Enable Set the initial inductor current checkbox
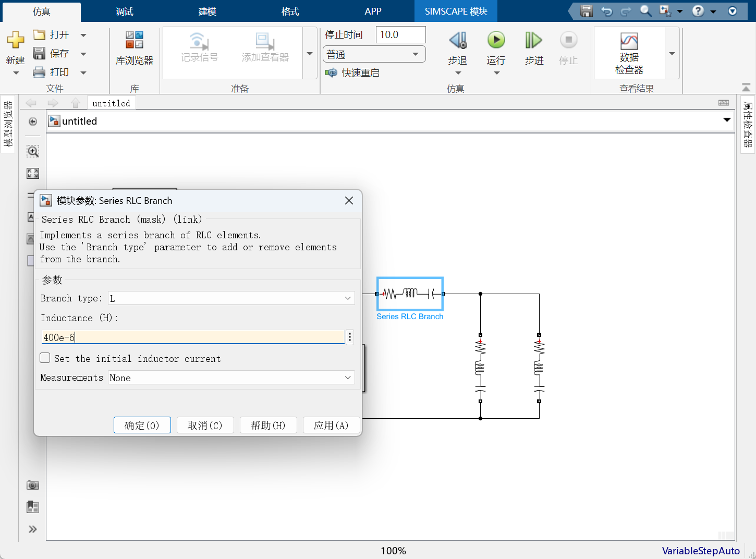756x559 pixels. click(45, 358)
